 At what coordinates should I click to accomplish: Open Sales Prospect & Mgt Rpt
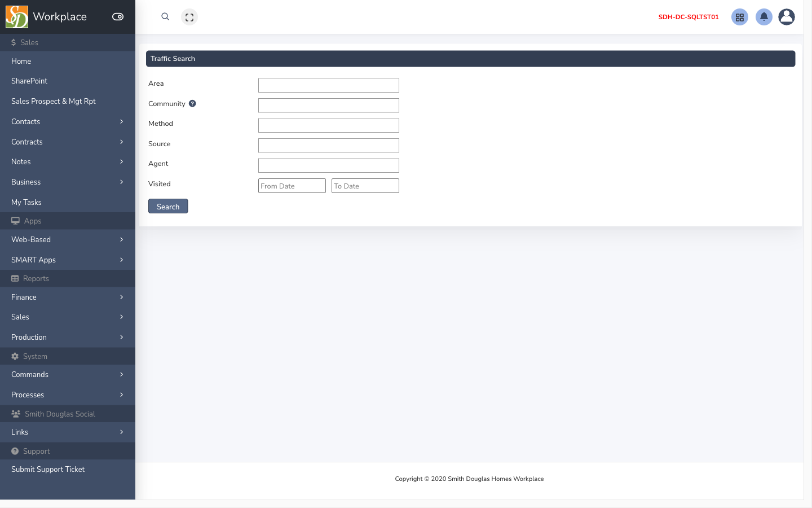pos(68,102)
